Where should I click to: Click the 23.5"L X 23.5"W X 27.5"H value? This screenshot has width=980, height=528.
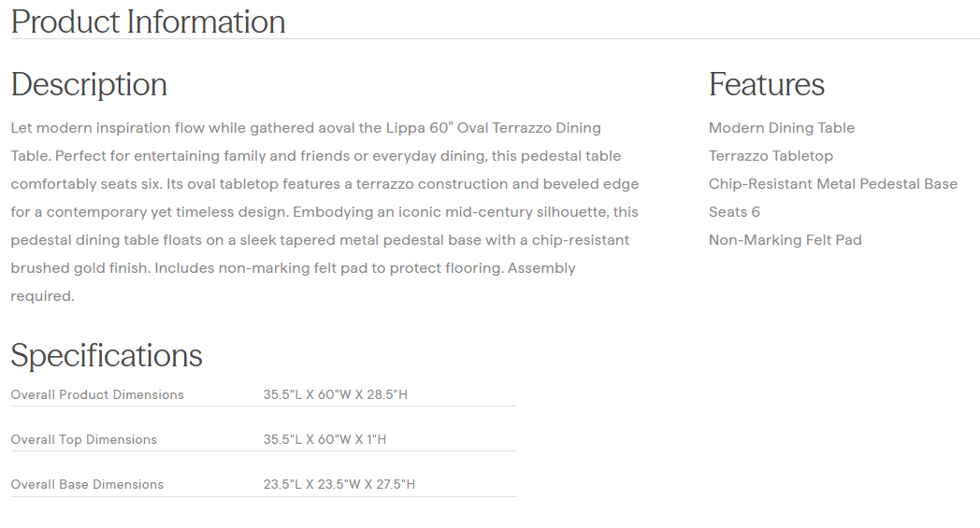pyautogui.click(x=339, y=484)
